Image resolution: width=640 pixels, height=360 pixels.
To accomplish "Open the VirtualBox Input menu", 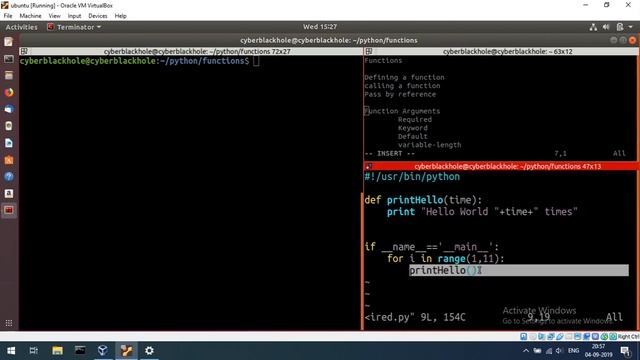I will [74, 16].
